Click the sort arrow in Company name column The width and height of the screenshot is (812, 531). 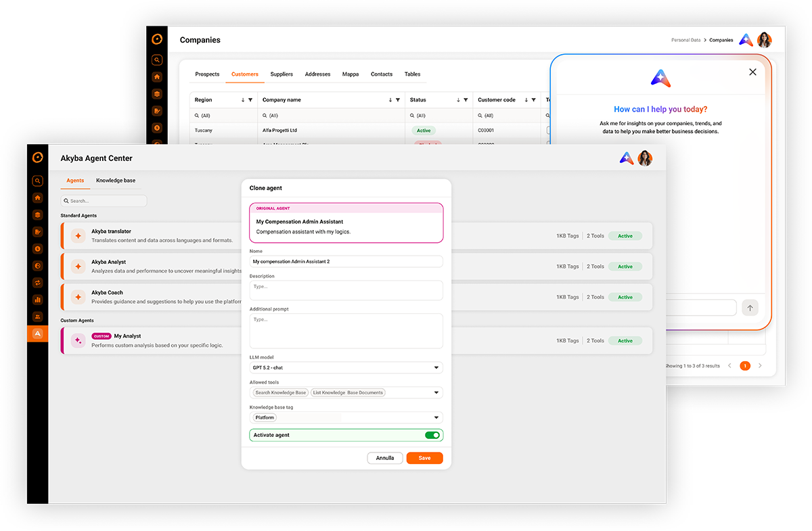pyautogui.click(x=390, y=100)
